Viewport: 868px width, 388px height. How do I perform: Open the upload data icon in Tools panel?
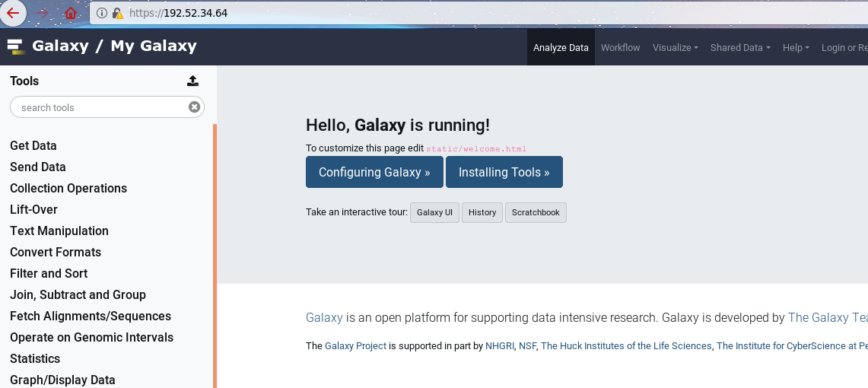tap(192, 81)
